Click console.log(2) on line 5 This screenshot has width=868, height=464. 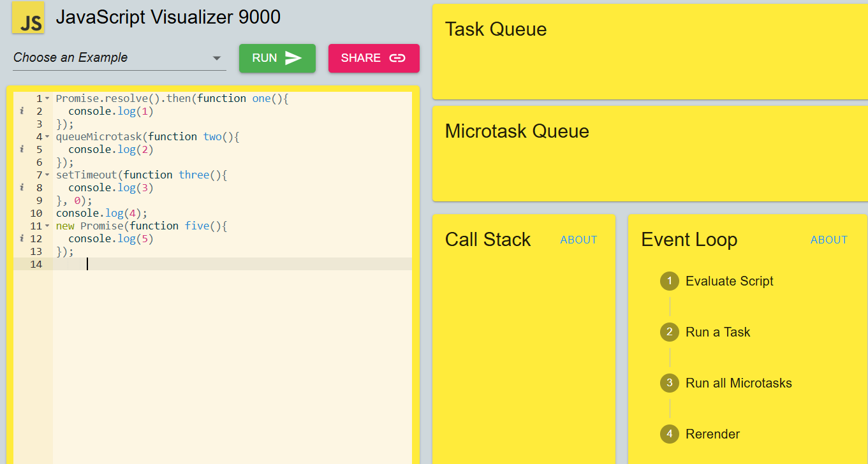coord(111,149)
